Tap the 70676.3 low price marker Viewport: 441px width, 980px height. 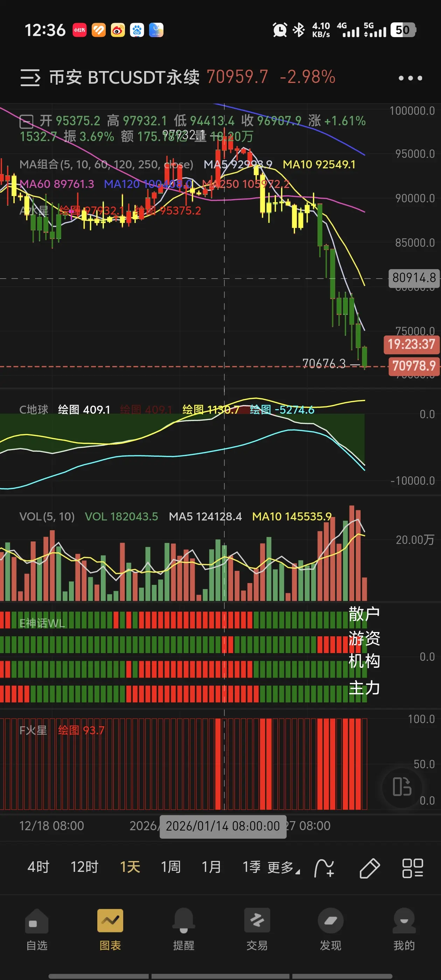(x=324, y=364)
